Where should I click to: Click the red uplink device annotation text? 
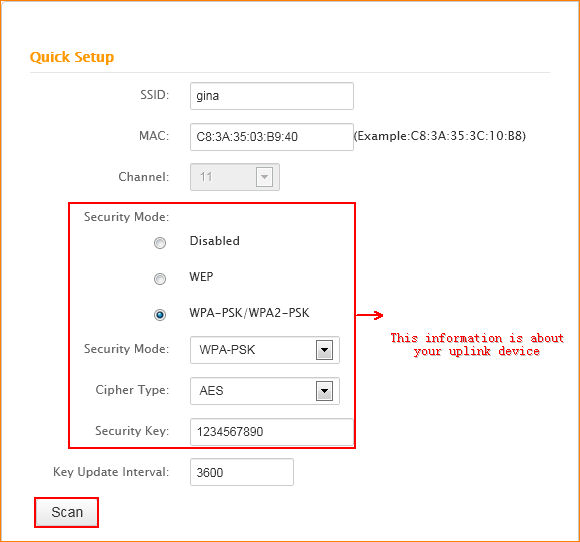[x=477, y=344]
